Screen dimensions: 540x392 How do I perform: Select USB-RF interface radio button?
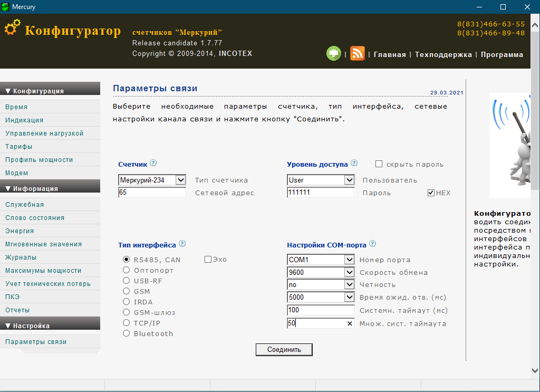[127, 280]
